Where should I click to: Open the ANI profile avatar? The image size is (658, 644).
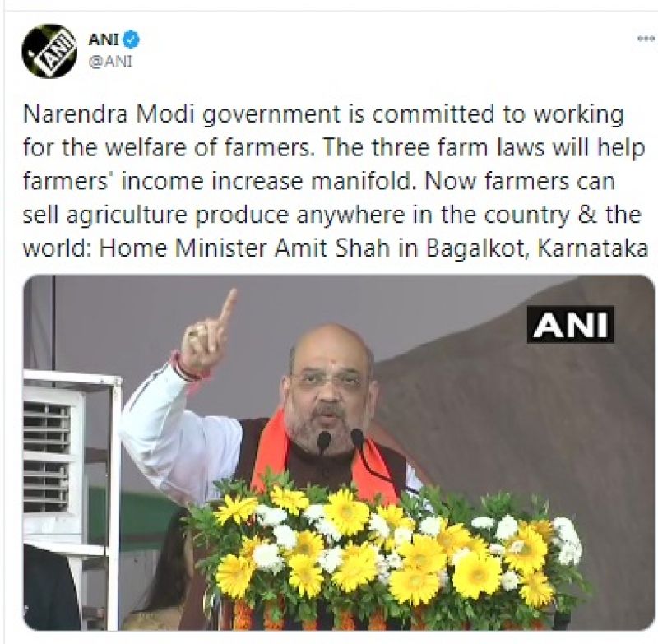49,51
